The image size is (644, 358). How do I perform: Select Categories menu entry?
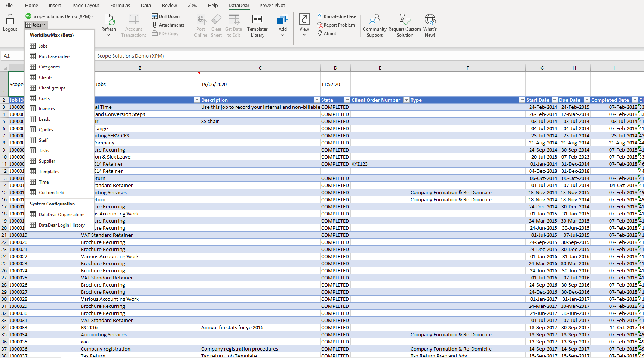pyautogui.click(x=59, y=67)
